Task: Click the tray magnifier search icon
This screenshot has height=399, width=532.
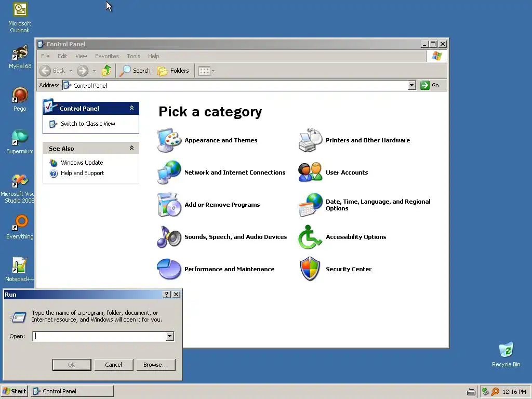Action: pos(495,391)
